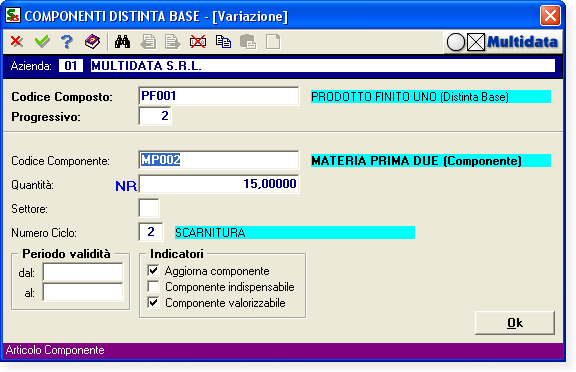576x372 pixels.
Task: Delete record with crossed-out label icon
Action: [198, 41]
